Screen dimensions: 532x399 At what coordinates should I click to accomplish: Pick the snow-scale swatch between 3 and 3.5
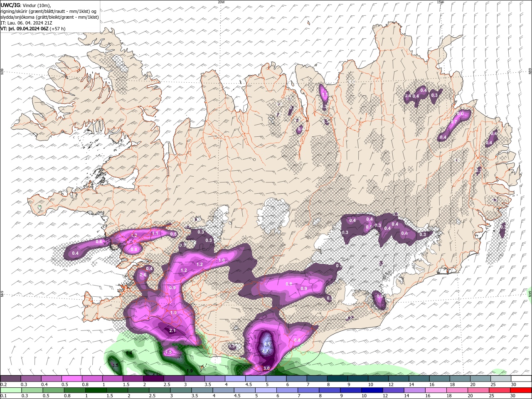point(194,379)
